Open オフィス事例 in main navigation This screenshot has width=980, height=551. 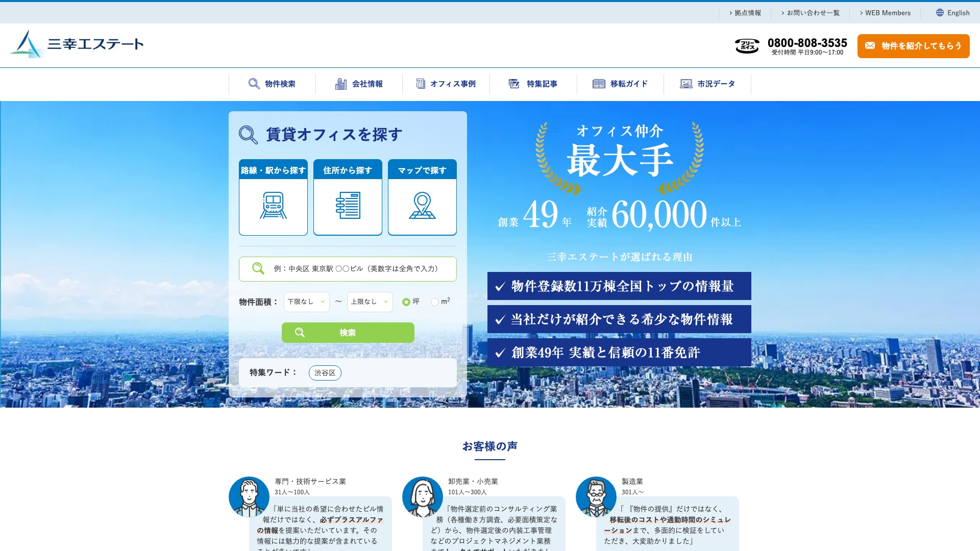[x=446, y=84]
